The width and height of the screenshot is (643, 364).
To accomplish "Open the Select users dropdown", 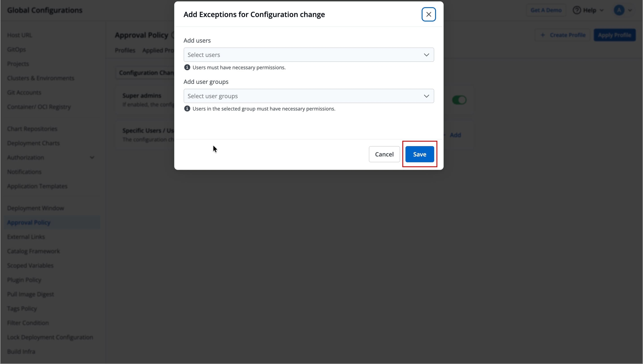I will pos(308,55).
